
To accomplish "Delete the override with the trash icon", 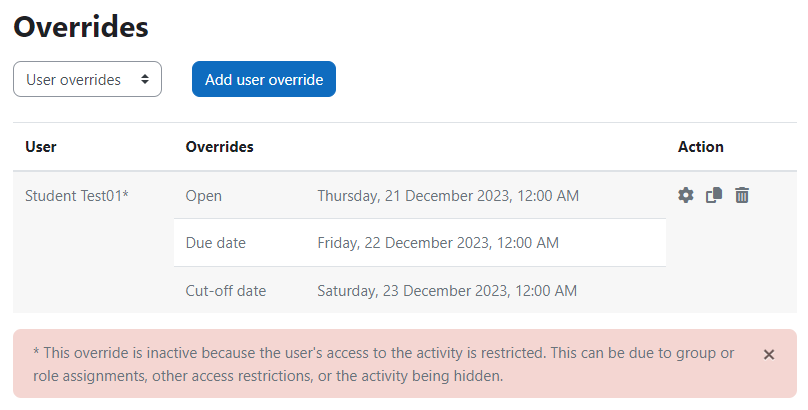I will tap(742, 195).
